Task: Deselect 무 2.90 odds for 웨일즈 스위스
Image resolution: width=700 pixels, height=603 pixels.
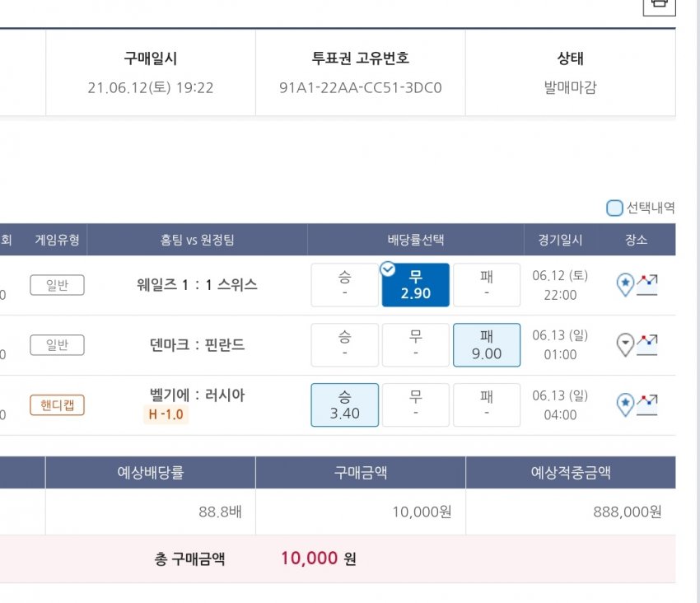Action: pyautogui.click(x=416, y=285)
